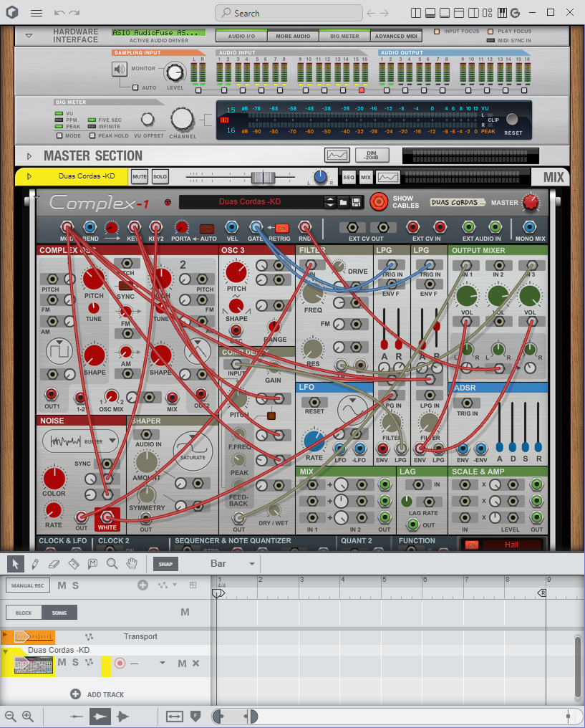585x728 pixels.
Task: Click the SOLO button on mix channel
Action: tap(160, 176)
